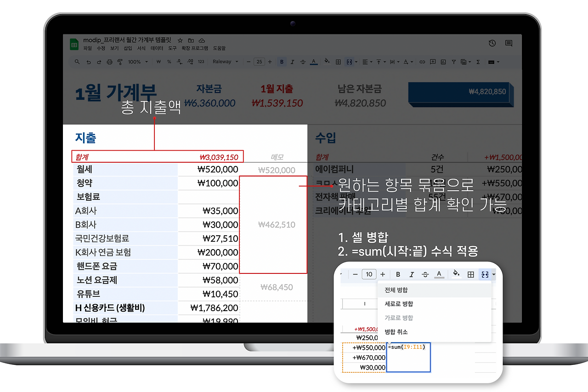Increase font size in the zoomed inset
The width and height of the screenshot is (588, 392).
[383, 274]
